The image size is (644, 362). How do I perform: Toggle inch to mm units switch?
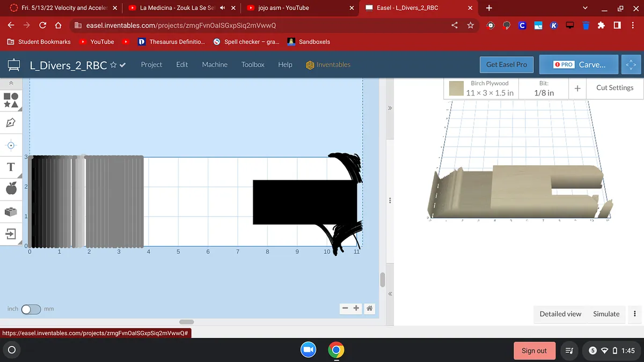point(31,309)
